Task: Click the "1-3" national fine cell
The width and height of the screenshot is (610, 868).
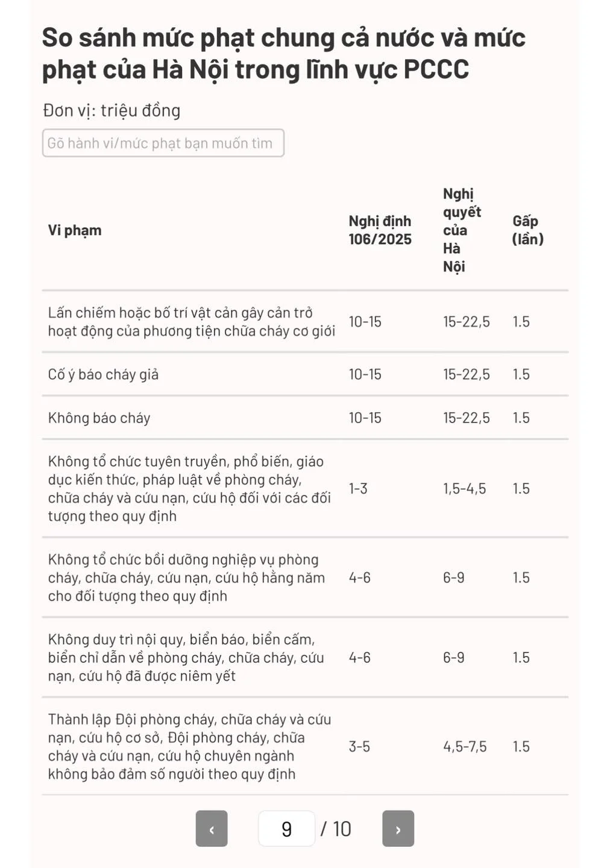Action: pos(358,488)
